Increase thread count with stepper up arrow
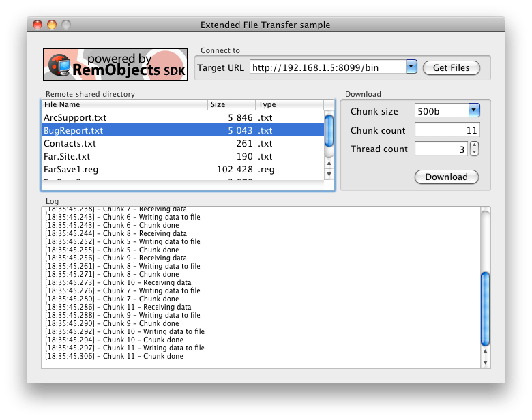This screenshot has width=532, height=420. (475, 145)
